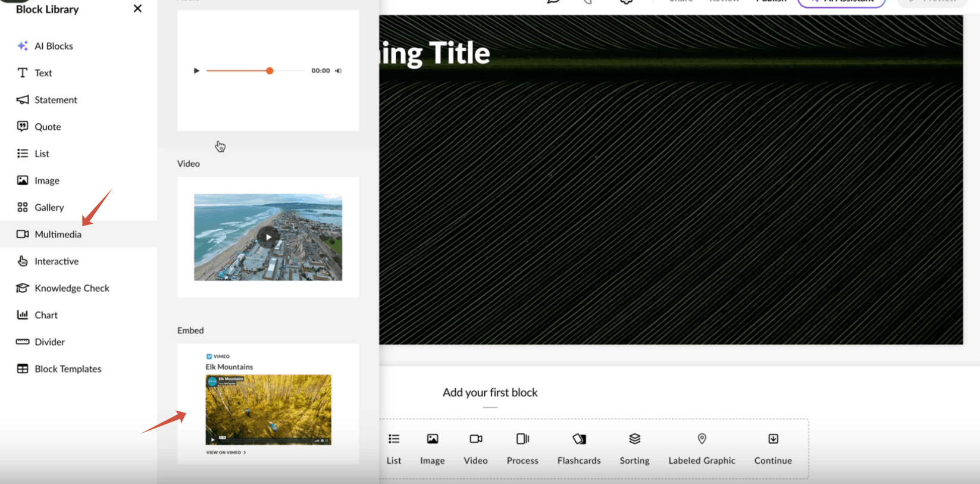Mute the audio preview speaker icon
Viewport: 980px width, 484px height.
[339, 71]
